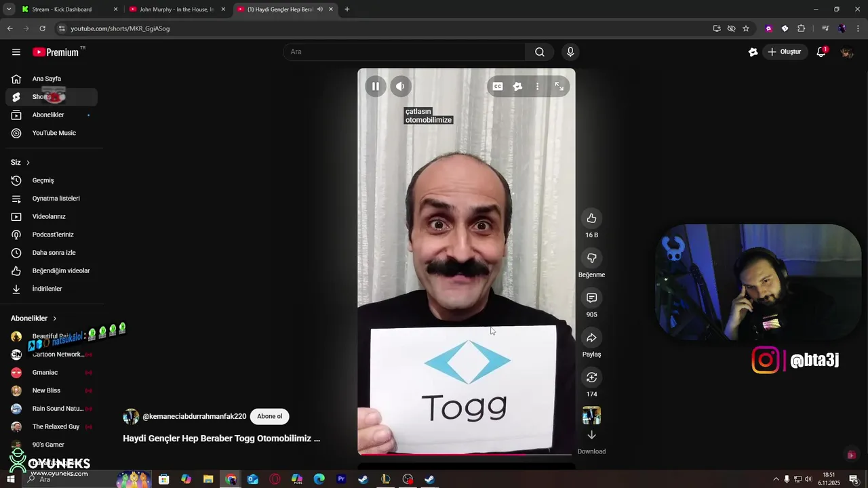Screen dimensions: 868x488
Task: Open Oynatma listeleri playlists
Action: pos(52,199)
